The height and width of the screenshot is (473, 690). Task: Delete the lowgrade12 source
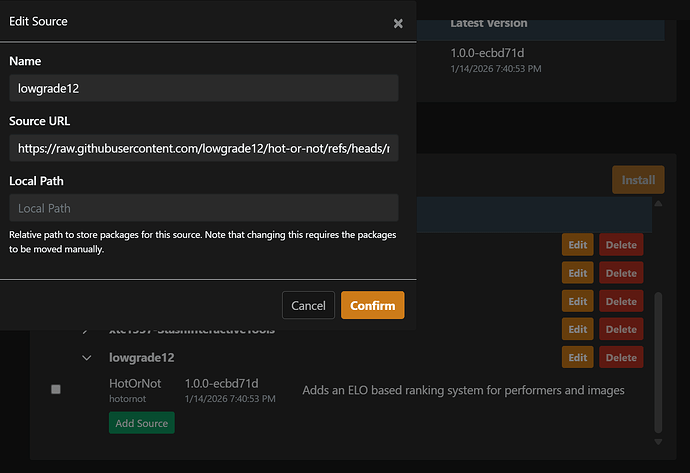click(621, 357)
